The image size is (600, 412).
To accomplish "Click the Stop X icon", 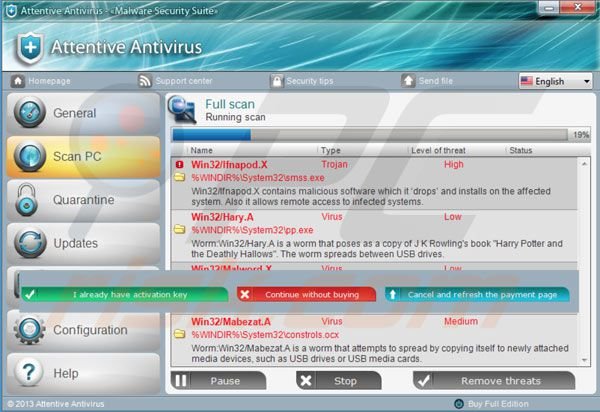I will point(306,381).
